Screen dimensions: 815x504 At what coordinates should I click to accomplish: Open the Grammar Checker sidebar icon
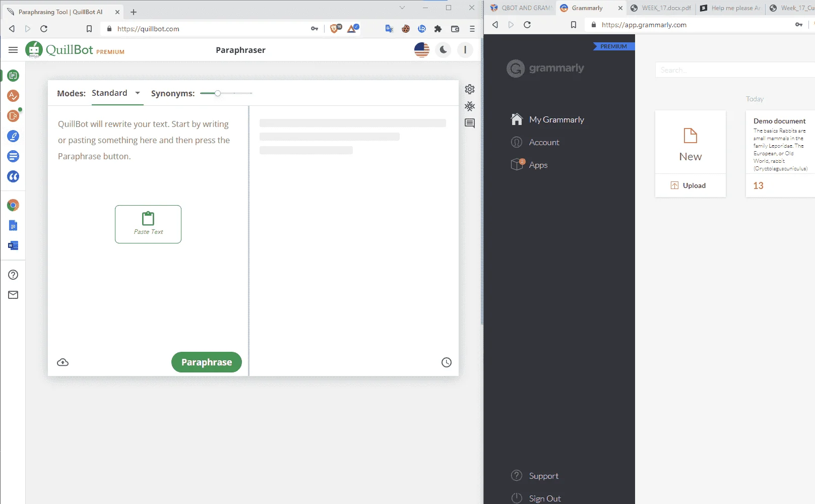13,96
